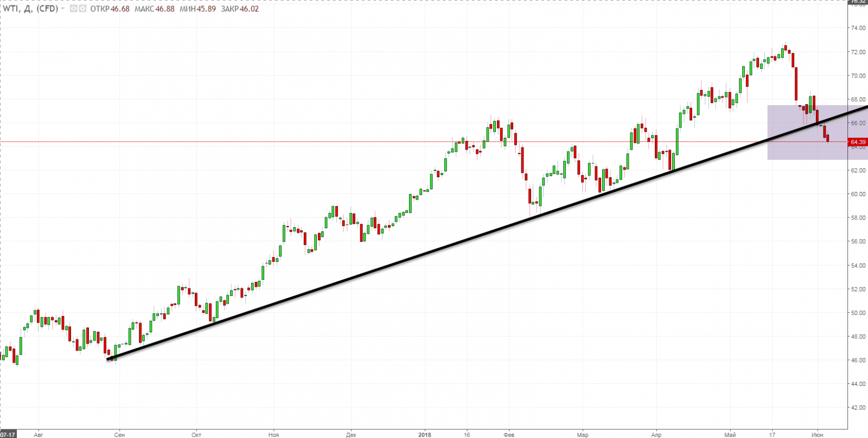Click the 74.00 price scale label

coord(858,28)
